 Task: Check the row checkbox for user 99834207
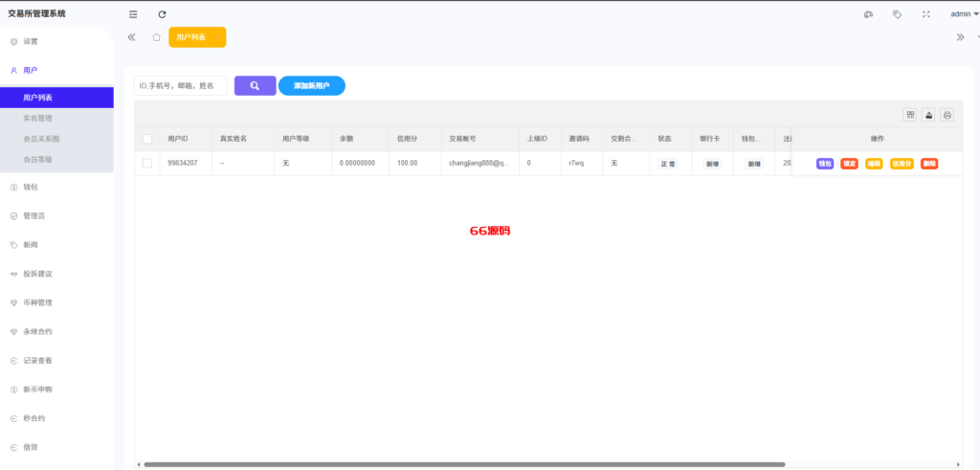pyautogui.click(x=147, y=163)
